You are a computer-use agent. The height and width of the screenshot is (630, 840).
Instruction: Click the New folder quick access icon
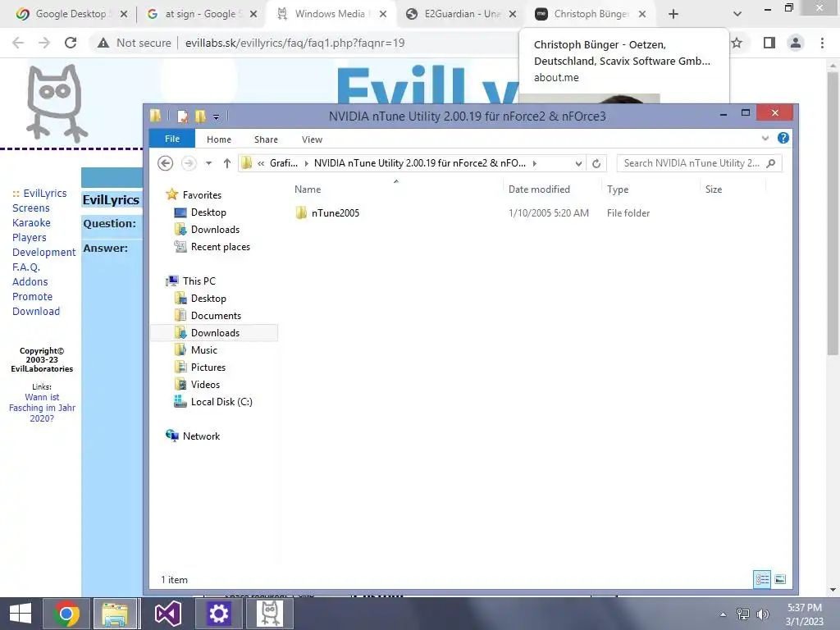click(200, 116)
